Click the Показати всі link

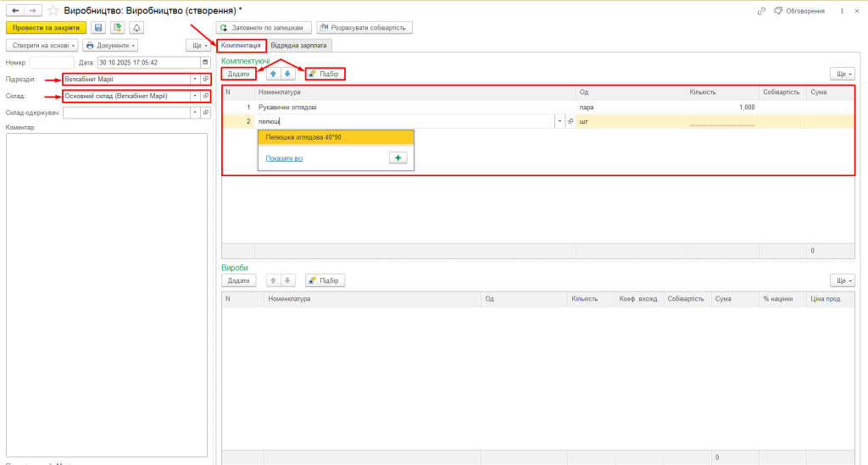click(284, 158)
